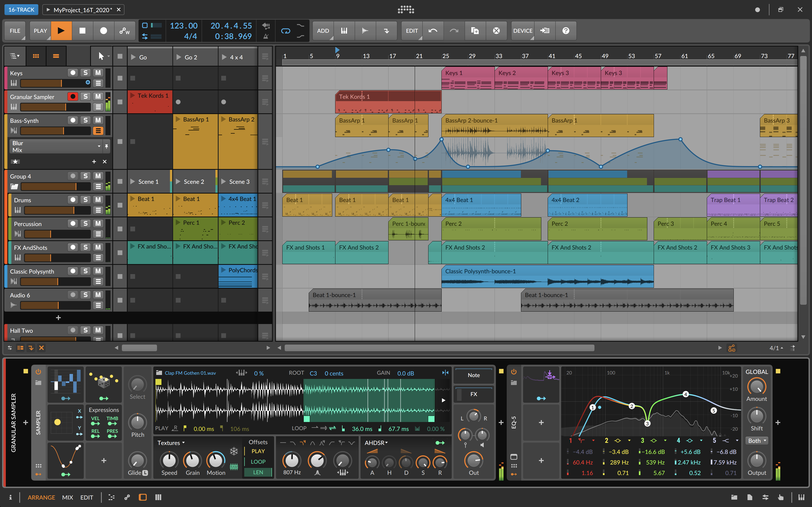Toggle solo on the Bass-Synth track

coord(86,120)
